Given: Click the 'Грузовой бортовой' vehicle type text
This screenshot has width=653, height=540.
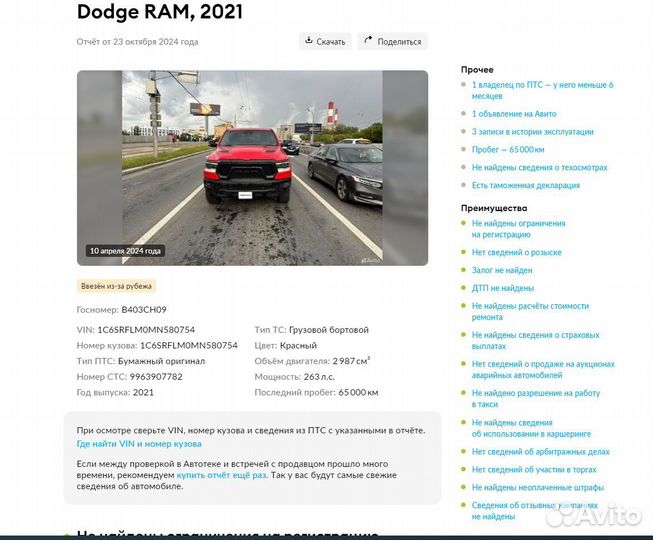Looking at the screenshot, I should 329,330.
